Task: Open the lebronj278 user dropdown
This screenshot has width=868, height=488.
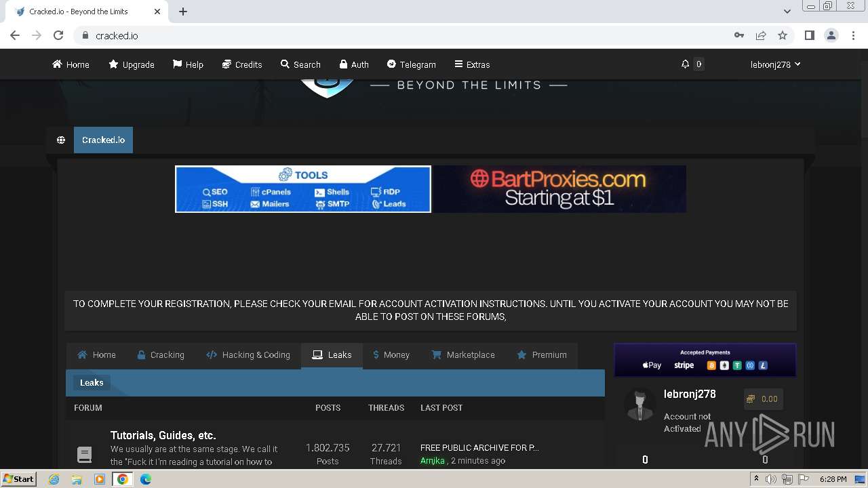Action: (775, 64)
